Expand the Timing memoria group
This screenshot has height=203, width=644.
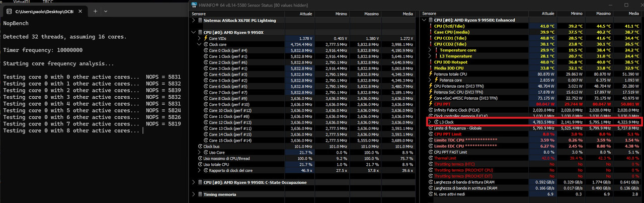pos(195,194)
